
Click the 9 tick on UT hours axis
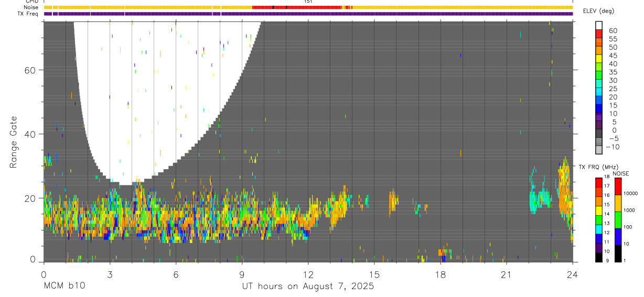pyautogui.click(x=242, y=274)
